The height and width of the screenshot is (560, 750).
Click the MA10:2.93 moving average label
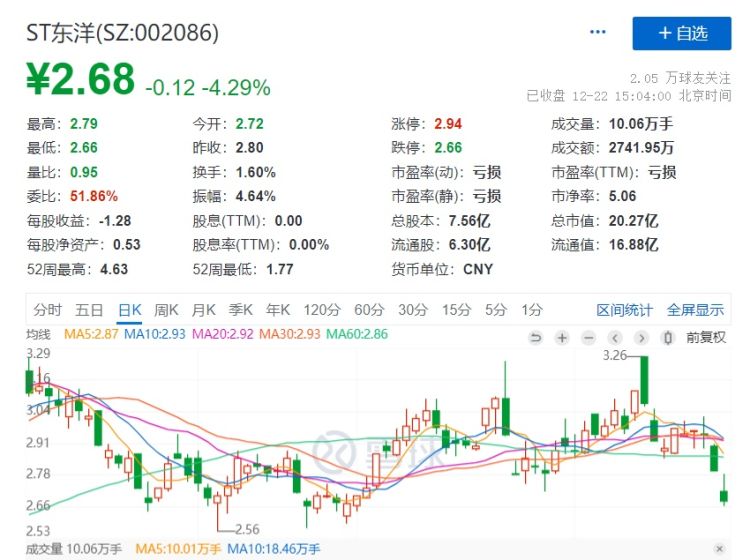click(154, 334)
